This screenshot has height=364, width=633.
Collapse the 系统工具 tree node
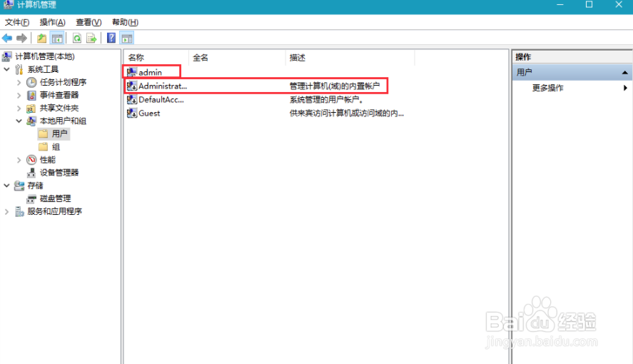[x=7, y=69]
